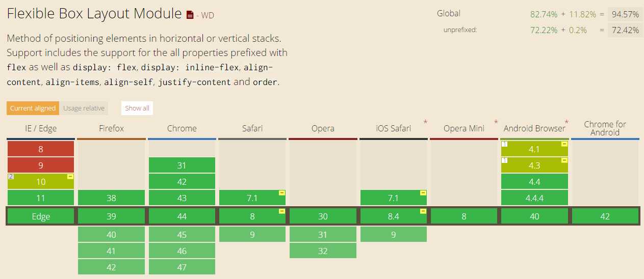Viewport: 644px width, 279px height.
Task: Open the WD spec document icon
Action: (x=190, y=15)
